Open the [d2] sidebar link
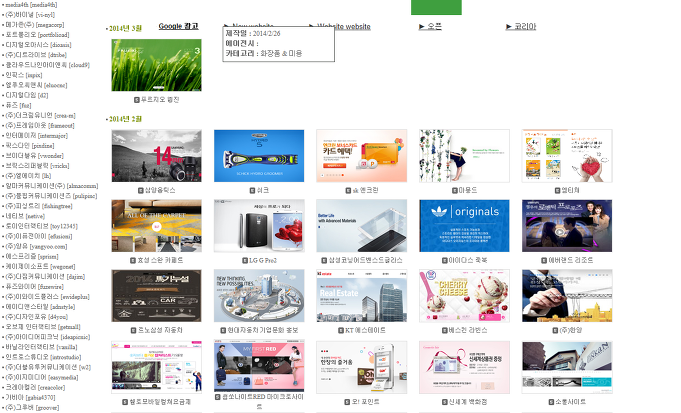This screenshot has height=413, width=681. coord(27,95)
